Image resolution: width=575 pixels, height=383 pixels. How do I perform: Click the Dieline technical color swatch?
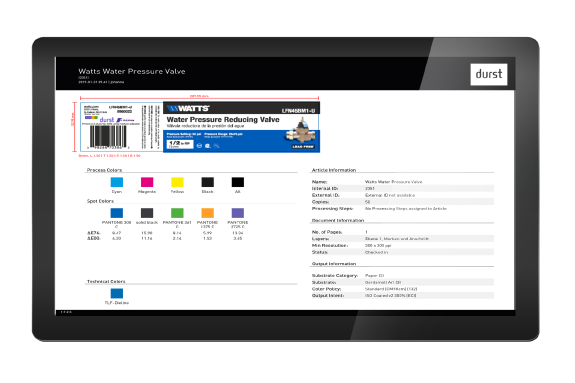[117, 293]
